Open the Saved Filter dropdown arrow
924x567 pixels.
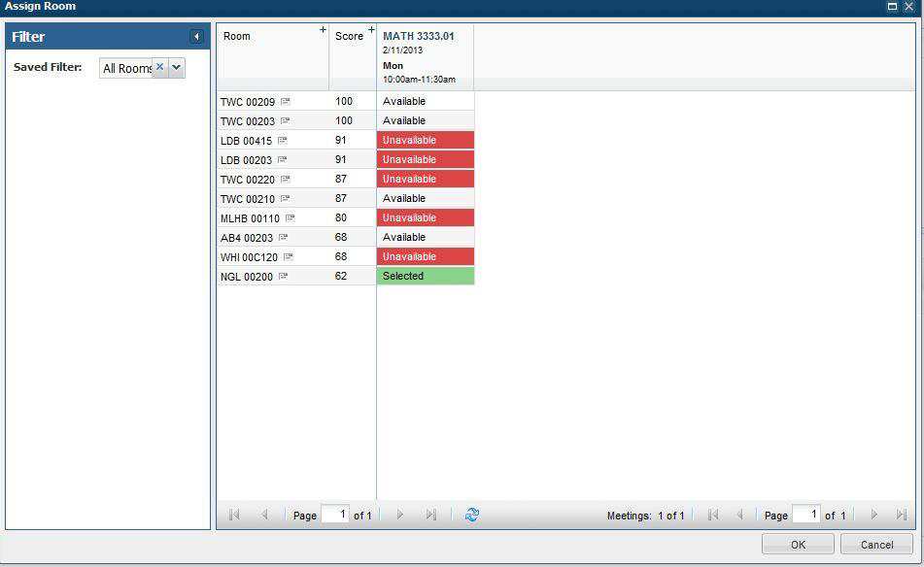[x=177, y=68]
